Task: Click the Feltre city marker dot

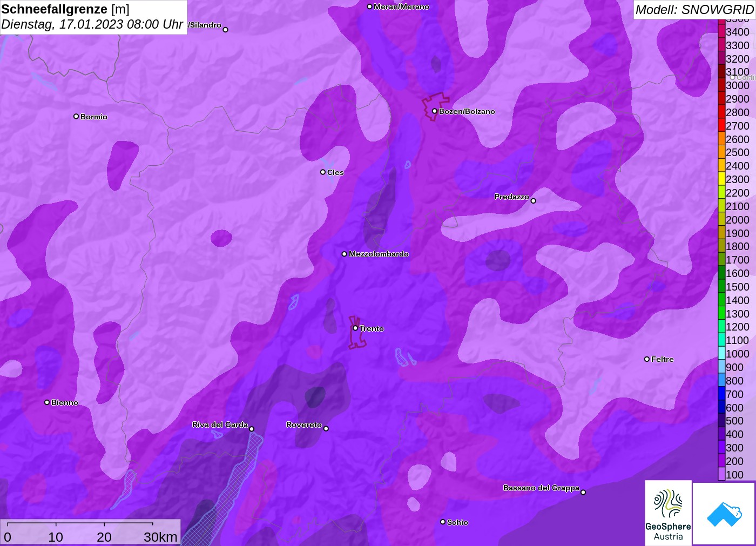Action: tap(647, 359)
